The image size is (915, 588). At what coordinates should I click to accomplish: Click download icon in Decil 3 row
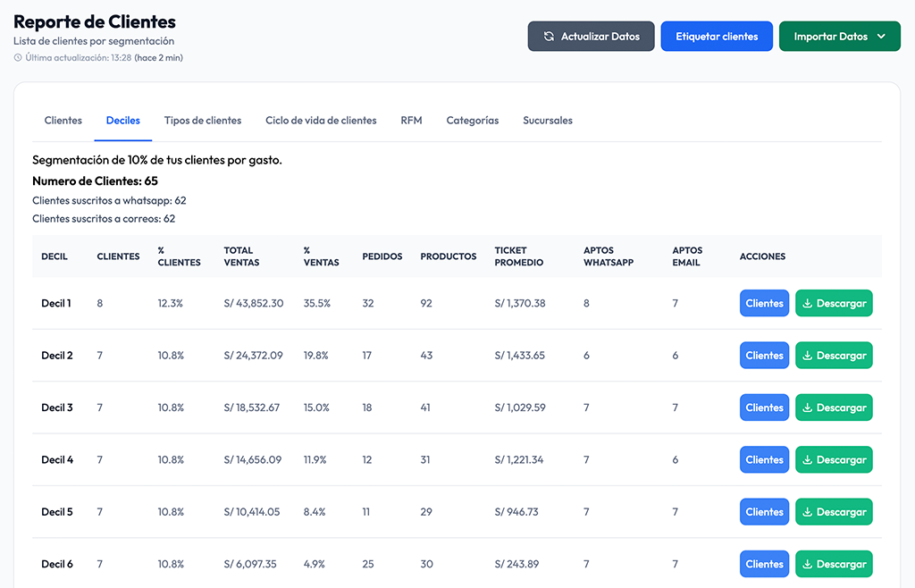(x=807, y=407)
